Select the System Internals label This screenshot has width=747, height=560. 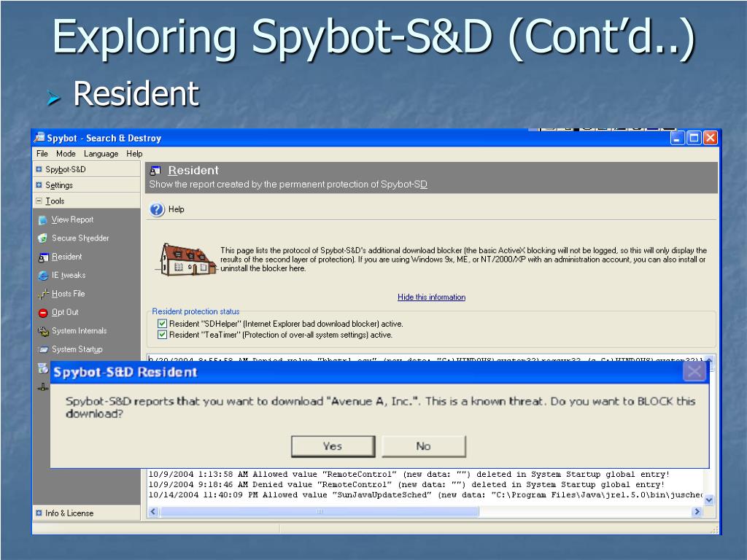[x=79, y=331]
